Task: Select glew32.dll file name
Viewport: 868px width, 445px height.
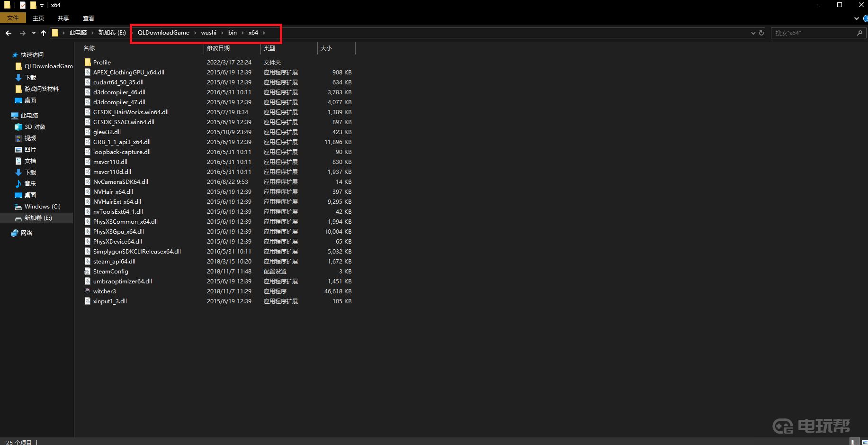Action: point(107,132)
